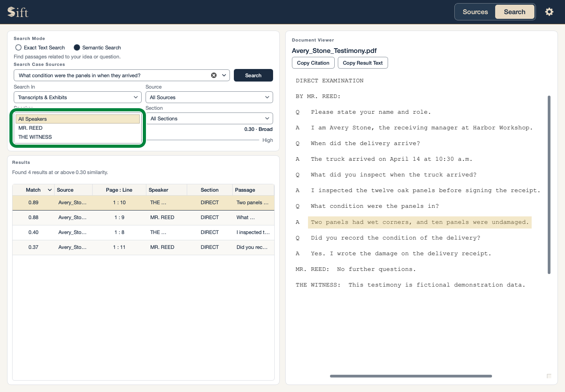Screen dimensions: 565x392
Task: Open the Transcripts & Exhibits dropdown
Action: (x=78, y=97)
